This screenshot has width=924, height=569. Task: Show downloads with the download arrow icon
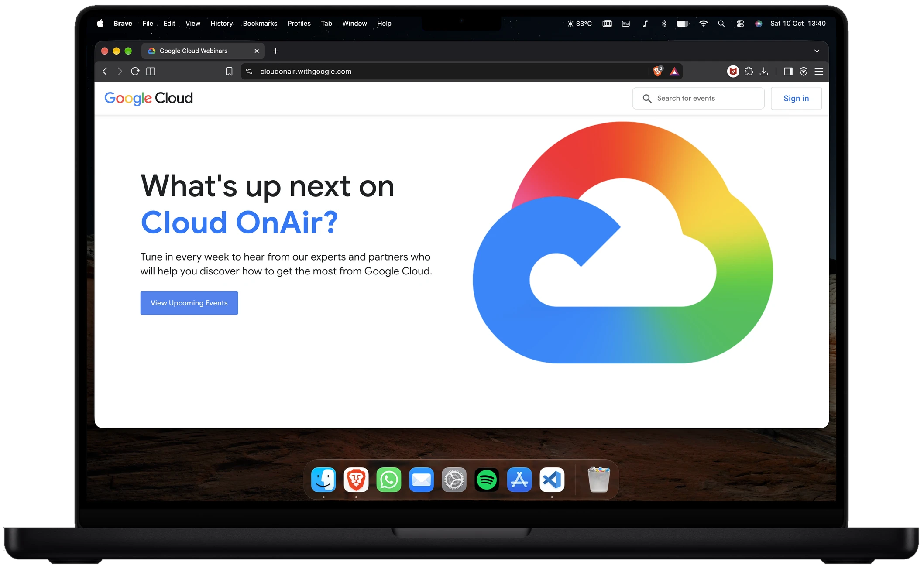(x=764, y=72)
